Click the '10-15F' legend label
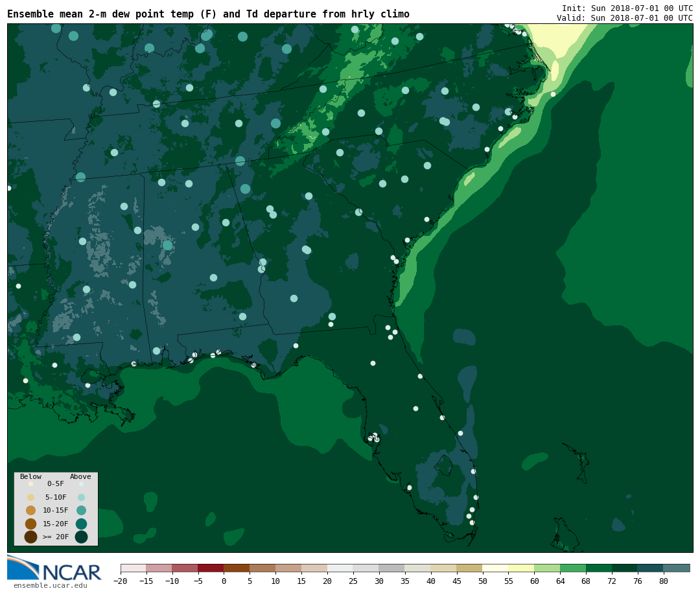Screen dimensions: 700x593 (56, 510)
